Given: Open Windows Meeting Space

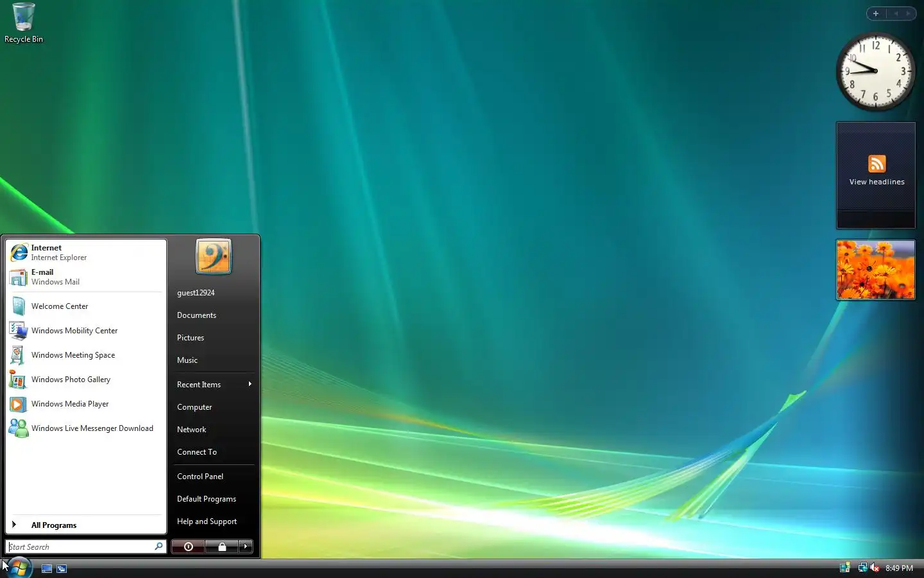Looking at the screenshot, I should 86,355.
